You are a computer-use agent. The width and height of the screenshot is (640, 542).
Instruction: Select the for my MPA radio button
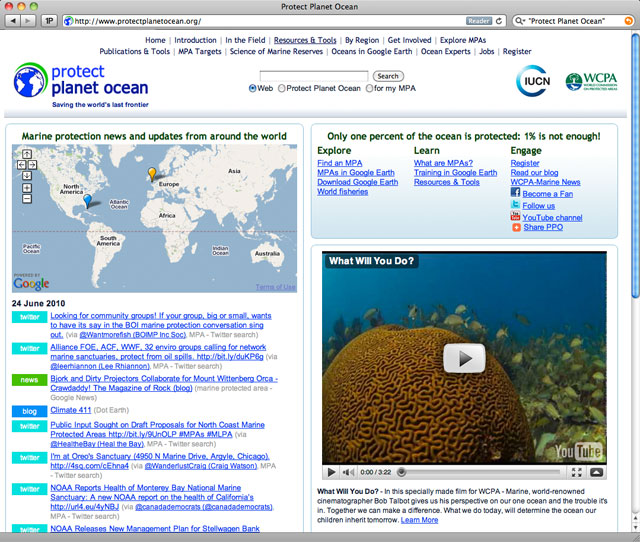tap(369, 88)
